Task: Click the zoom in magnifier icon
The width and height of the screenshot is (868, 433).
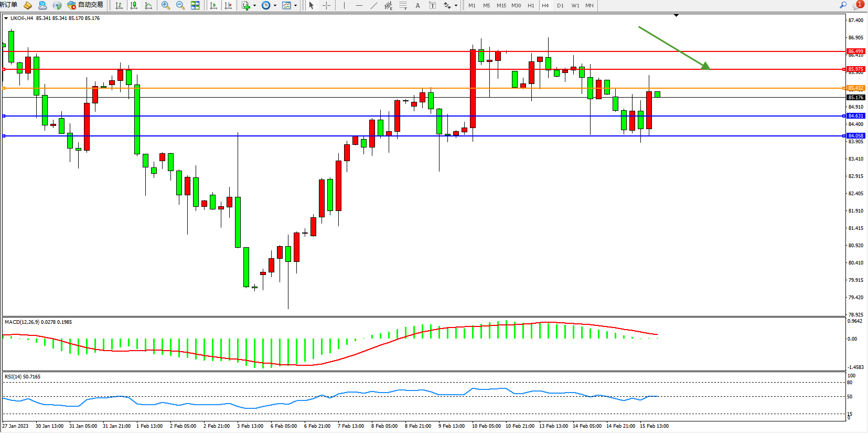Action: click(166, 5)
